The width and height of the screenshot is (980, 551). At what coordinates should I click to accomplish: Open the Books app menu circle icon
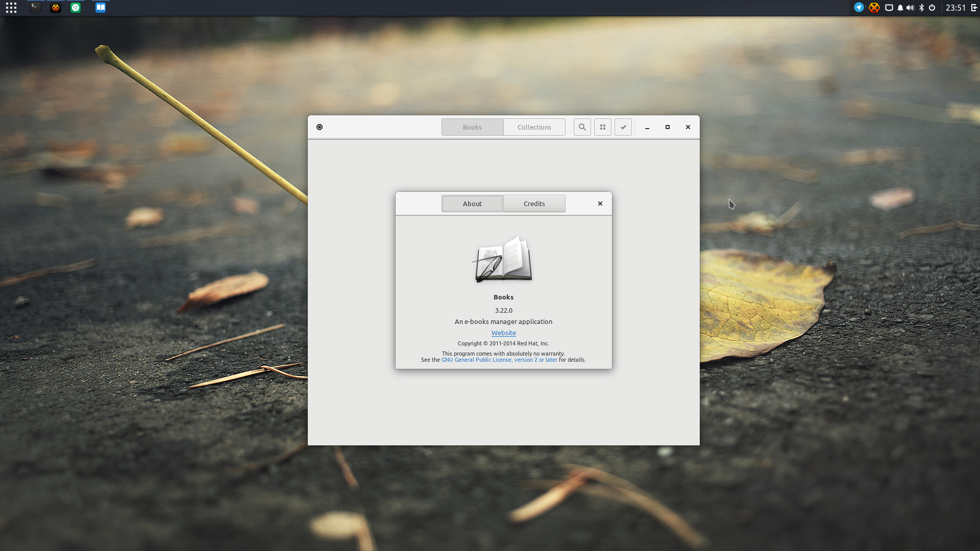tap(320, 127)
